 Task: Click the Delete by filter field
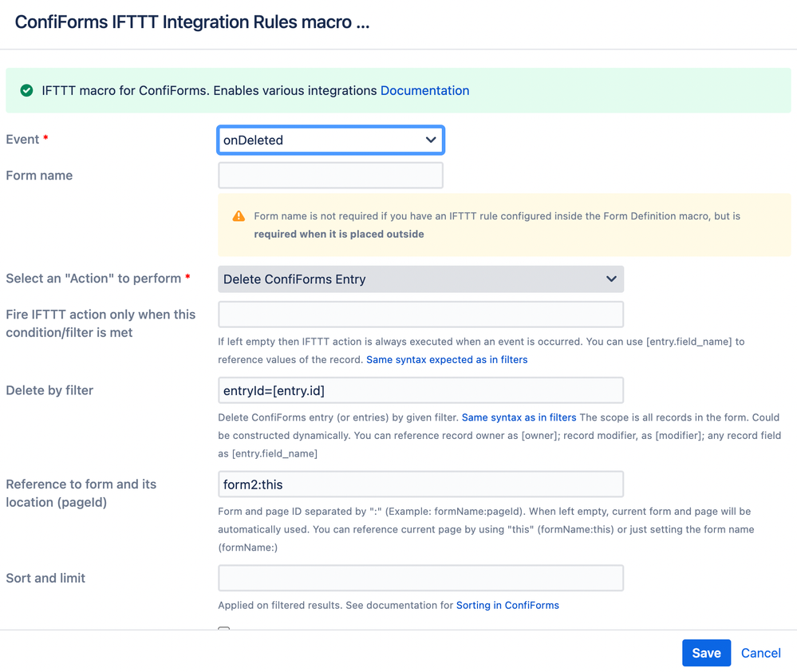421,390
